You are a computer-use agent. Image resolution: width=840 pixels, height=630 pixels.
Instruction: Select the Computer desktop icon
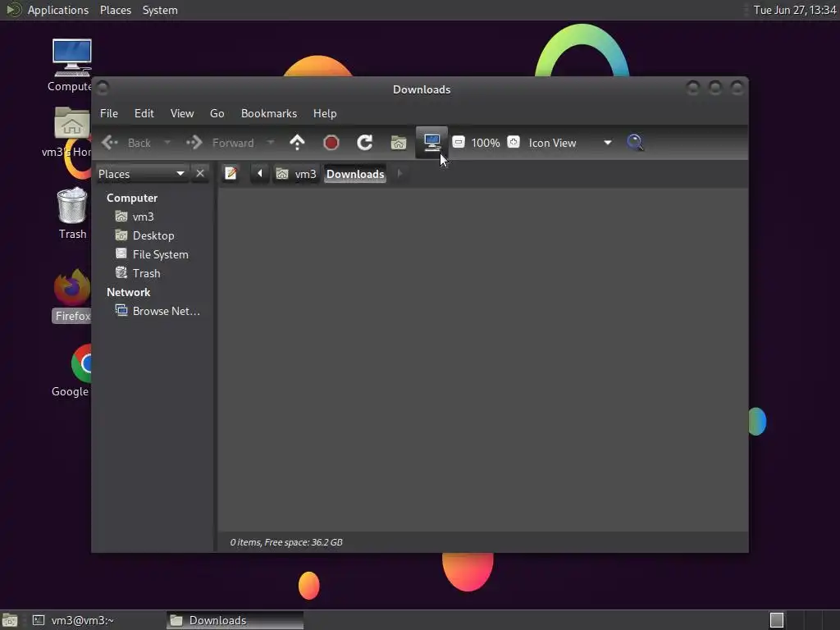tap(71, 66)
